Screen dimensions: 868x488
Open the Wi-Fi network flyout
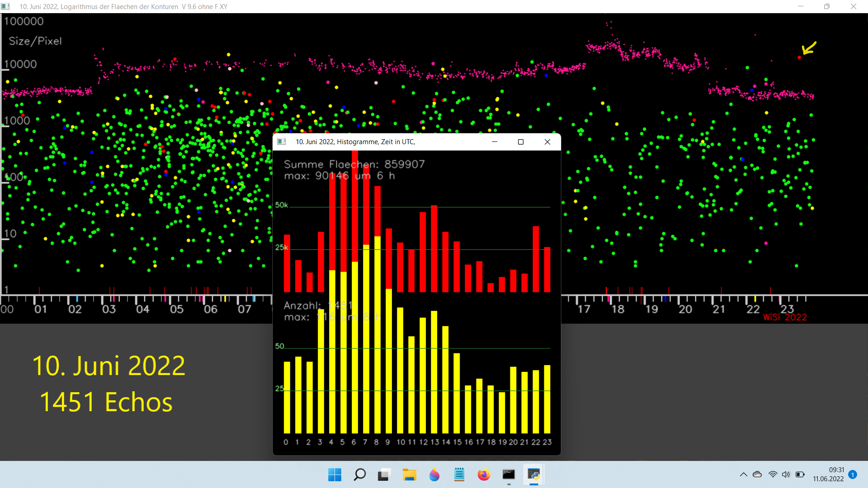[x=773, y=474]
